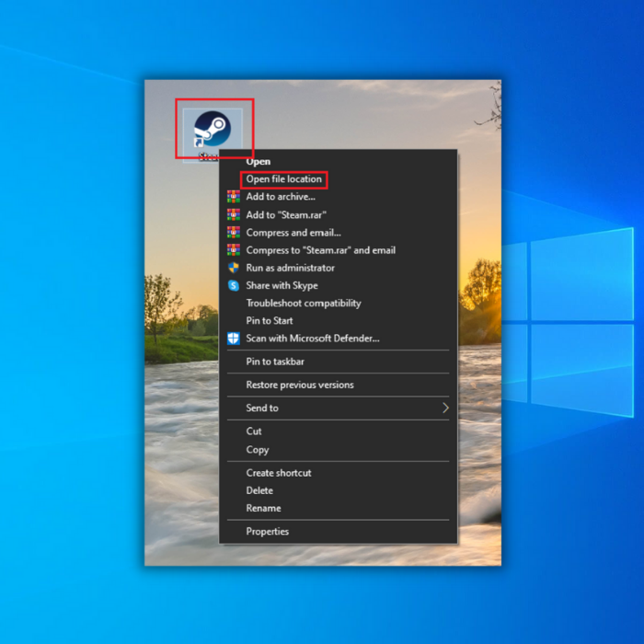Image resolution: width=644 pixels, height=644 pixels.
Task: Expand the Send to submenu arrow
Action: click(x=445, y=408)
